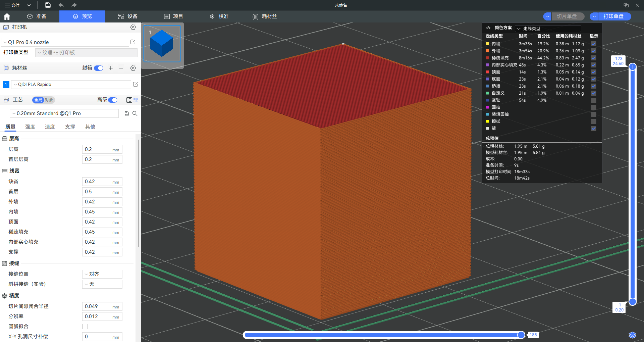
Task: Click the search process settings icon
Action: (x=135, y=113)
